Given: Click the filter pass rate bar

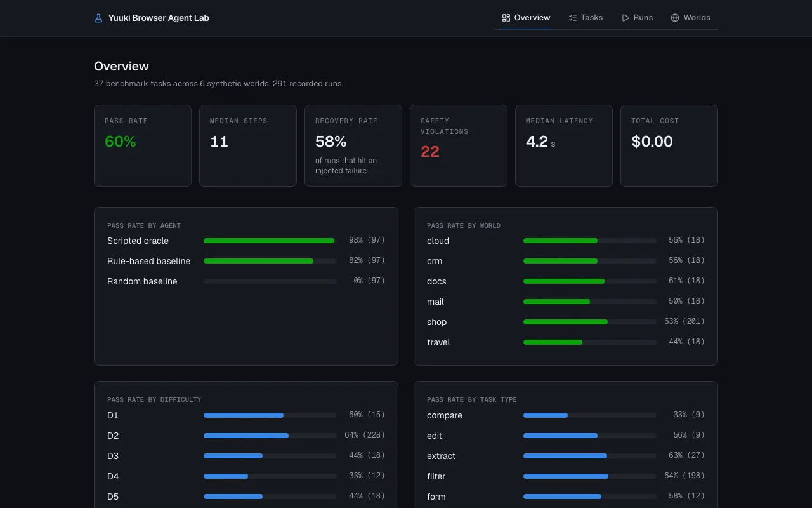Looking at the screenshot, I should (x=590, y=476).
